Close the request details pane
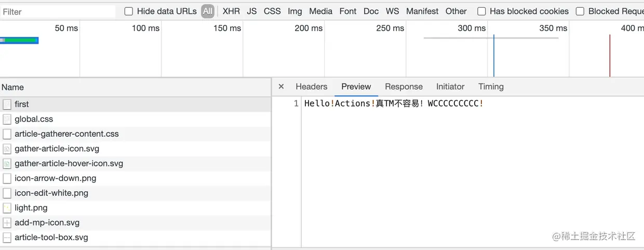Screen dimensions: 644x250 coord(281,87)
